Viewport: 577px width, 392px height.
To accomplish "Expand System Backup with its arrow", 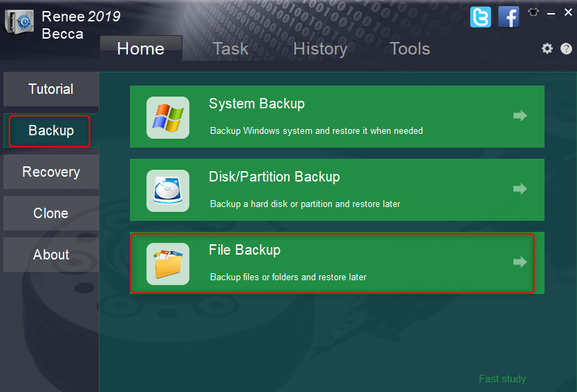I will tap(520, 116).
